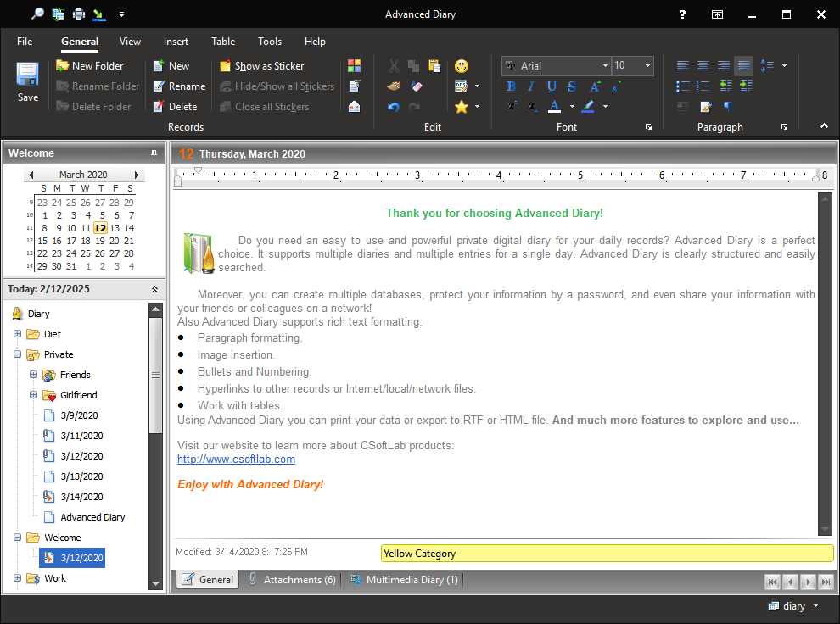Viewport: 840px width, 624px height.
Task: Paste from clipboard icon
Action: pos(434,66)
